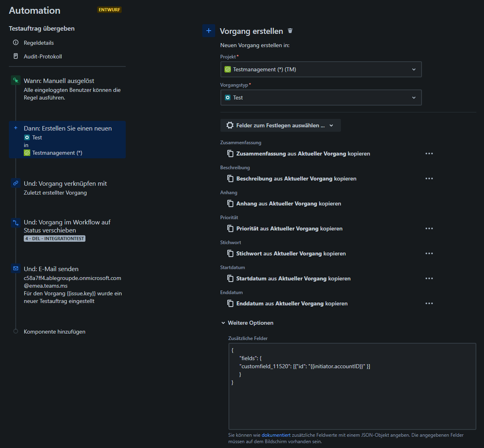Click the copy icon beside Beschreibung

pyautogui.click(x=231, y=178)
